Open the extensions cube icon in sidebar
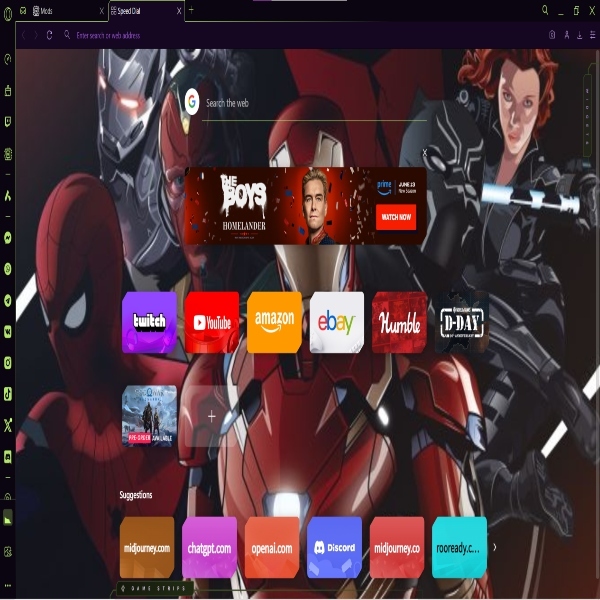The image size is (600, 600). pyautogui.click(x=8, y=551)
